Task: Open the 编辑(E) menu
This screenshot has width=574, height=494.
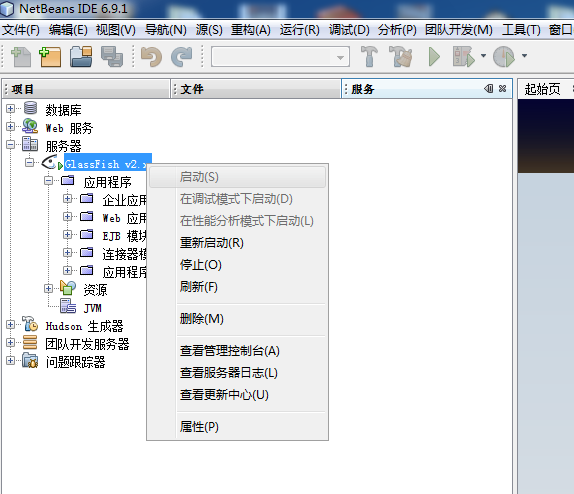Action: 68,30
